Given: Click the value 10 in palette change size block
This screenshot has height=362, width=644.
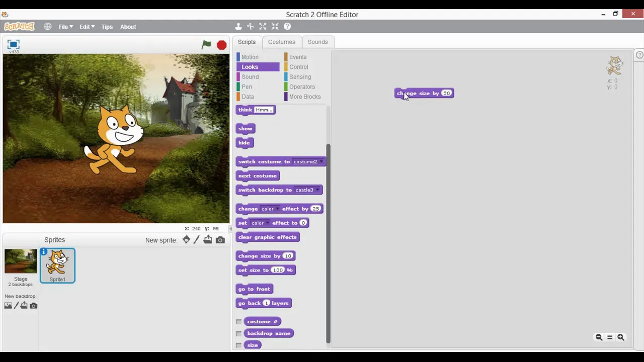Looking at the screenshot, I should point(288,256).
